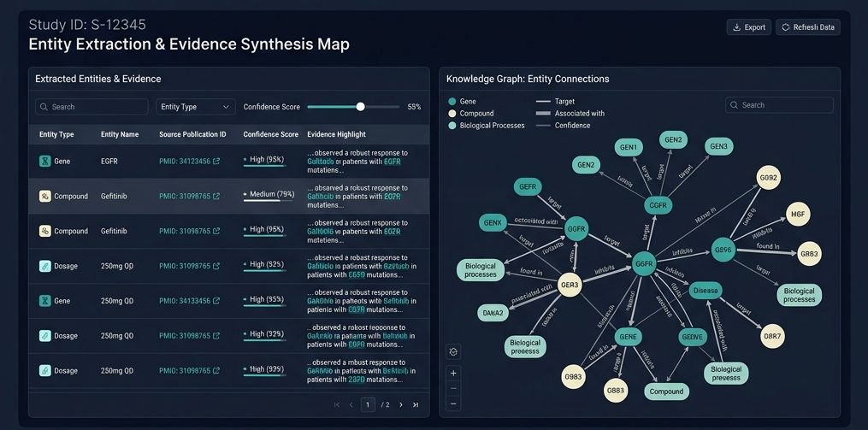The image size is (868, 430).
Task: Toggle the Confidence edge legend entry
Action: coord(563,126)
